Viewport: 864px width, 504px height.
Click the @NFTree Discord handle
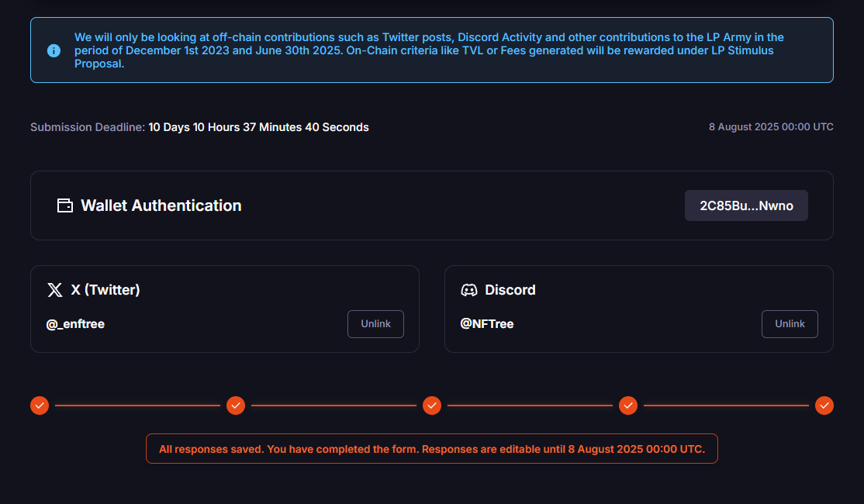[487, 324]
